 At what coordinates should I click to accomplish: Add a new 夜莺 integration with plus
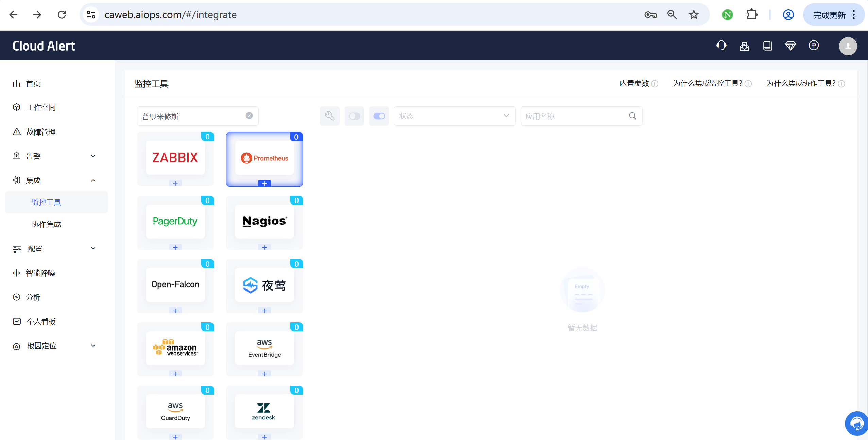pos(265,311)
